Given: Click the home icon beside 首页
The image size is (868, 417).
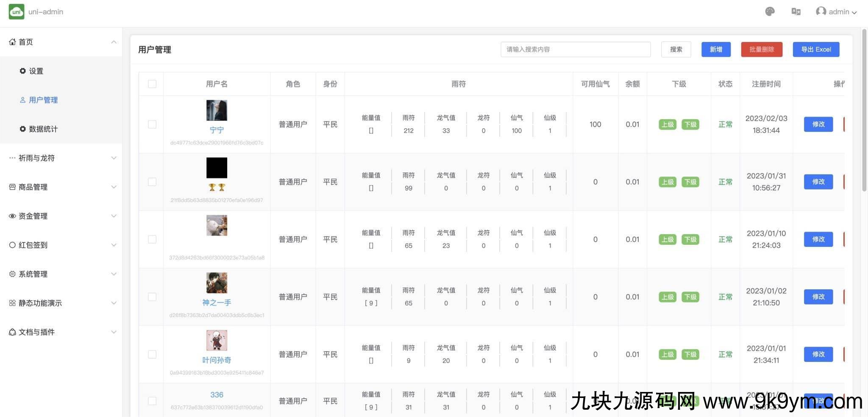Looking at the screenshot, I should [12, 42].
